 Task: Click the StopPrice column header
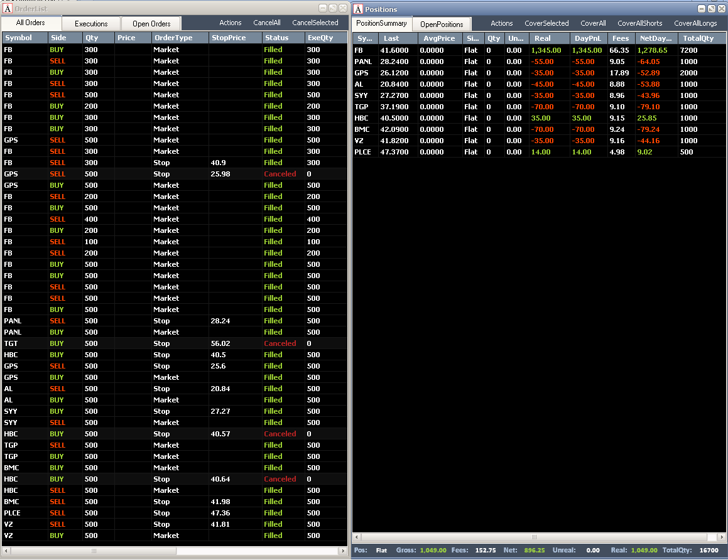(236, 38)
